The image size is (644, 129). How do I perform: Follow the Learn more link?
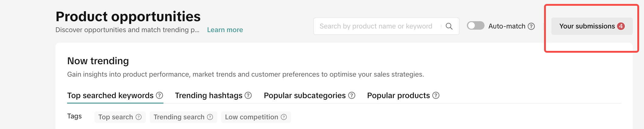pos(225,30)
